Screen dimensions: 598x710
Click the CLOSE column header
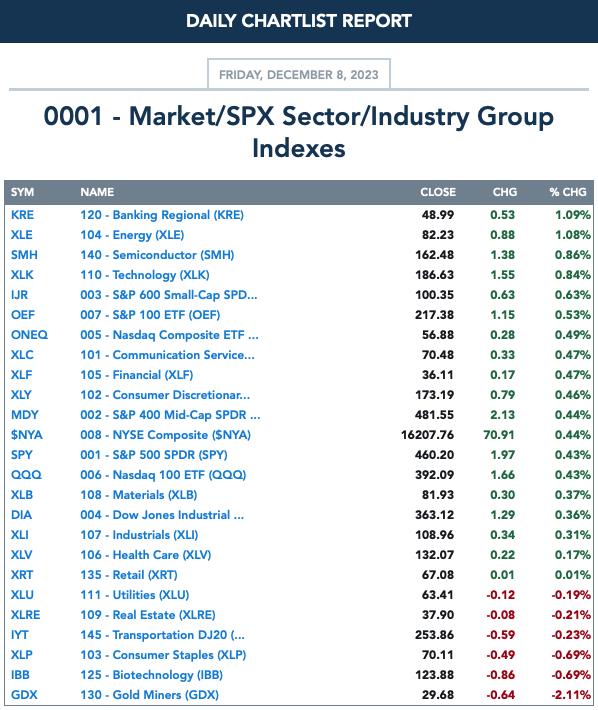pos(438,192)
